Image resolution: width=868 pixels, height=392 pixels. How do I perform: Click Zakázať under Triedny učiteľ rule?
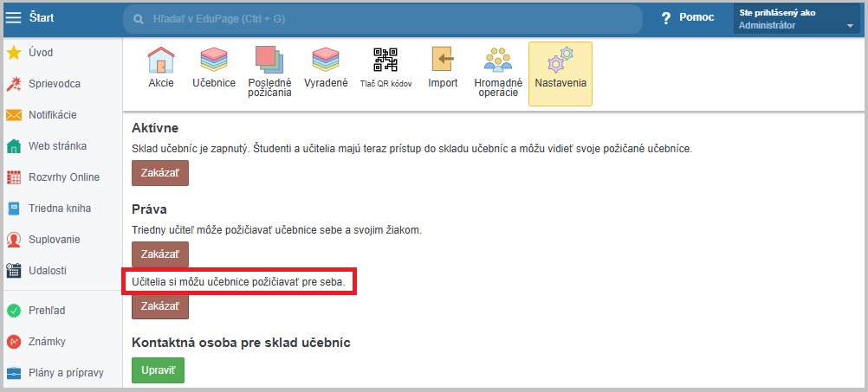pos(160,254)
